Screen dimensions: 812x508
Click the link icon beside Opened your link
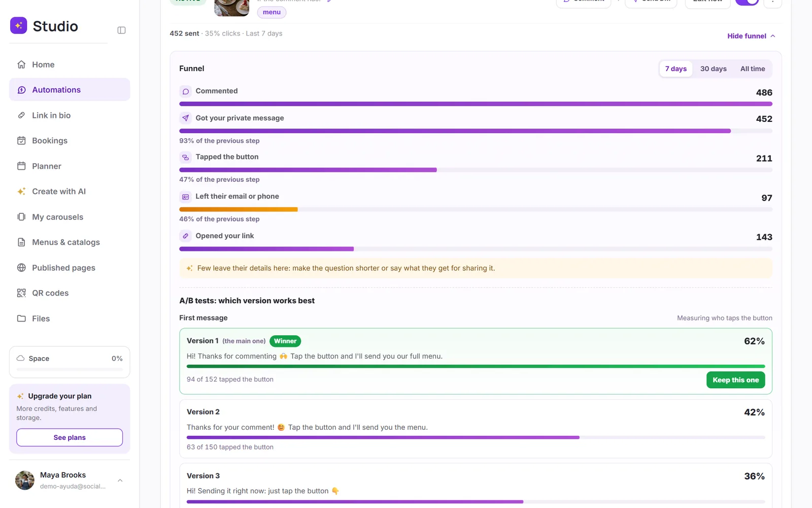click(186, 236)
